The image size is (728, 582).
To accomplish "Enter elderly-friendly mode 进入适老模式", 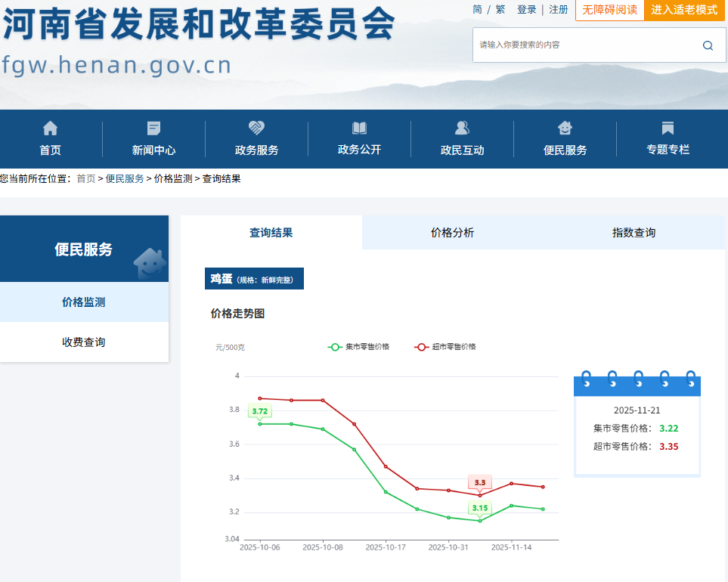I will 684,10.
